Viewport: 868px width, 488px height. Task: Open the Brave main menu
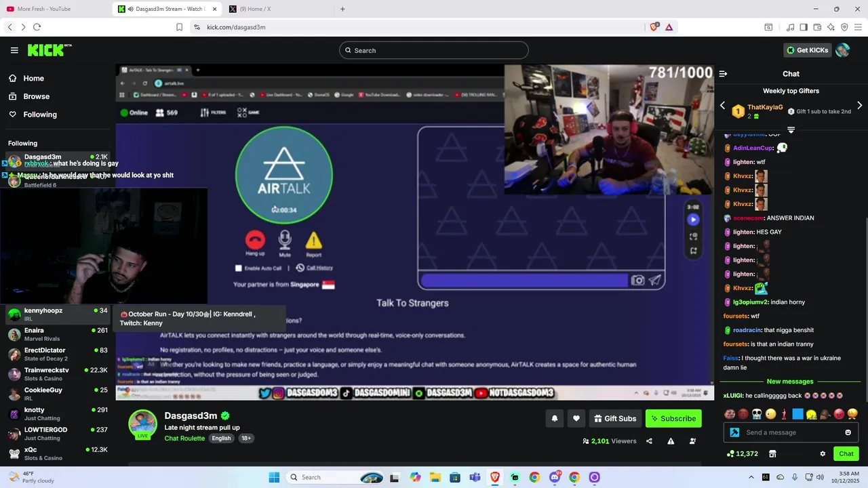(858, 27)
